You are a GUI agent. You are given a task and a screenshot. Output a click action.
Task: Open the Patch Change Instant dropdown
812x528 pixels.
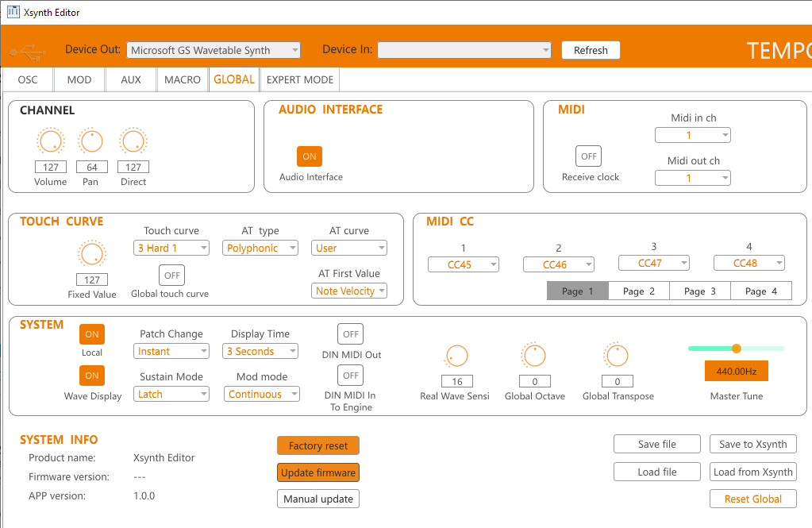[171, 351]
